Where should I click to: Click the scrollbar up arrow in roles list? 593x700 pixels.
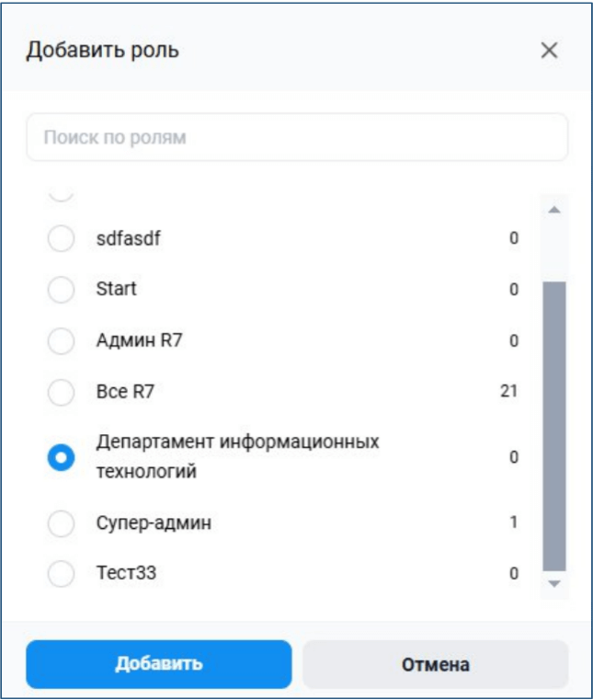(x=554, y=210)
